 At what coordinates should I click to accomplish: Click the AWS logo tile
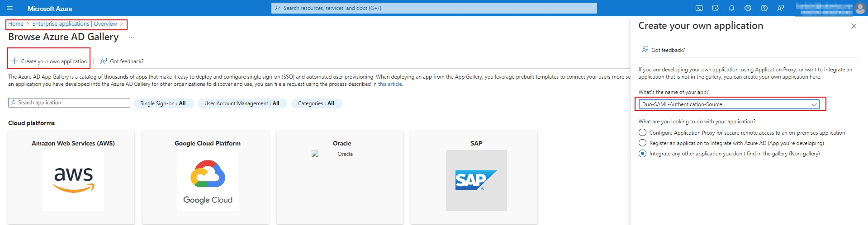(73, 180)
